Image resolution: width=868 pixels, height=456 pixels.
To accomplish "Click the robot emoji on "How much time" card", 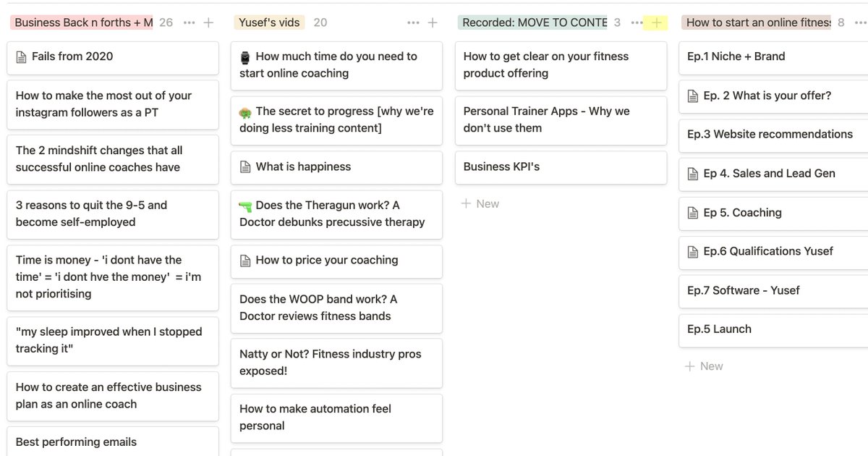I will [244, 58].
